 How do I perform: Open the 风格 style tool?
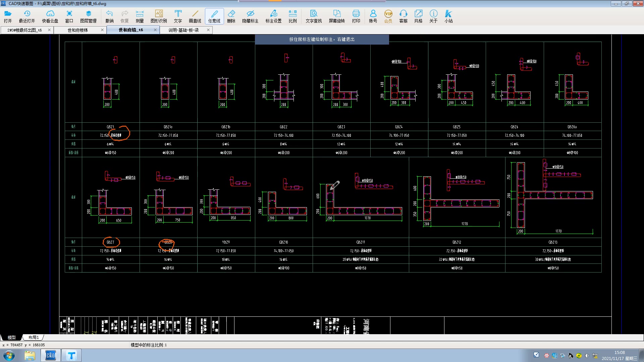pos(418,16)
